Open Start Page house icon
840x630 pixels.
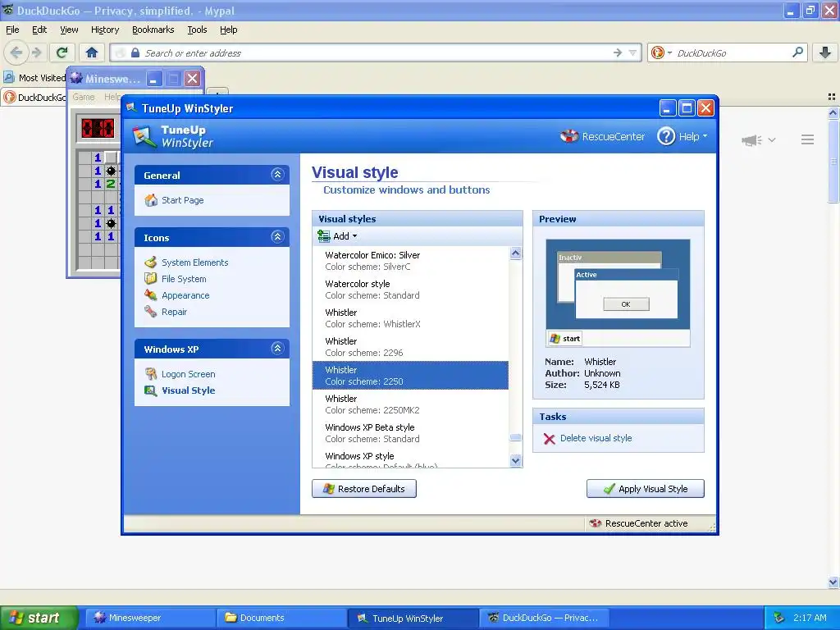pyautogui.click(x=151, y=200)
